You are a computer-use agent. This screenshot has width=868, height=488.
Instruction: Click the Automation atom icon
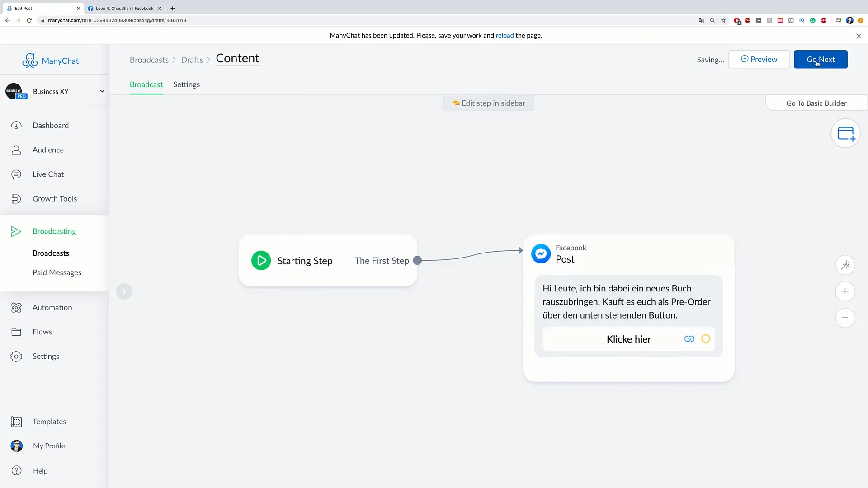pos(16,308)
